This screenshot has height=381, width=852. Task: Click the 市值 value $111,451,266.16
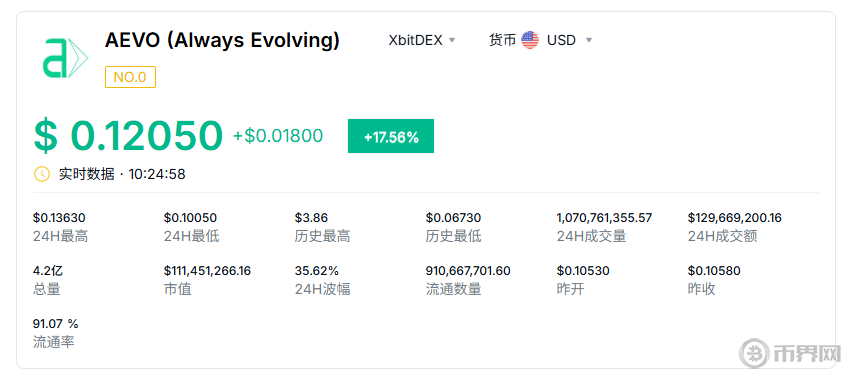[x=208, y=271]
